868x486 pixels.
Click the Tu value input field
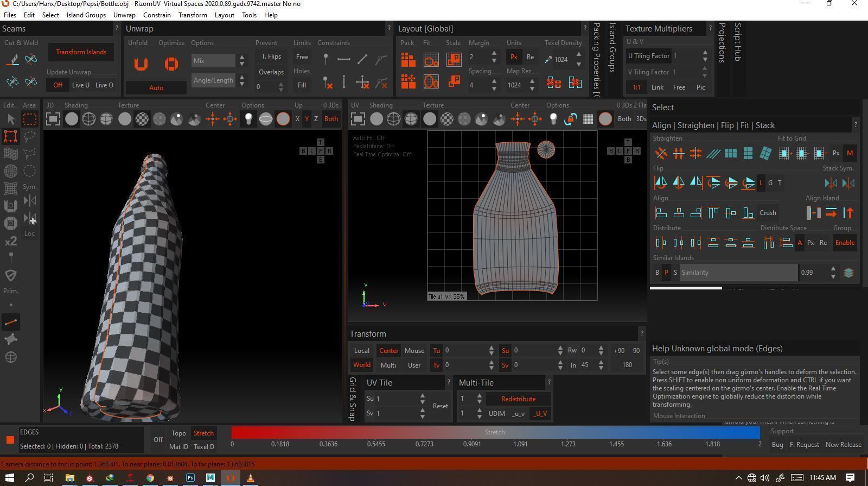464,351
